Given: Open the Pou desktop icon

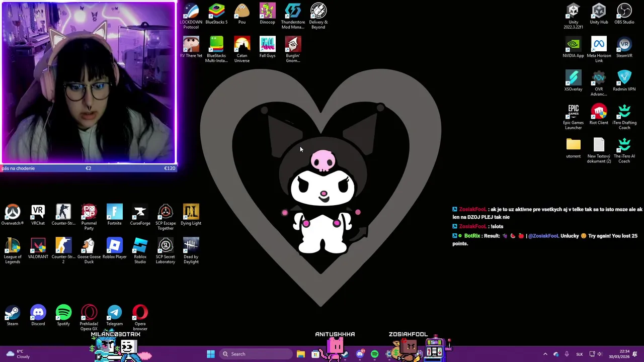Looking at the screenshot, I should [242, 14].
